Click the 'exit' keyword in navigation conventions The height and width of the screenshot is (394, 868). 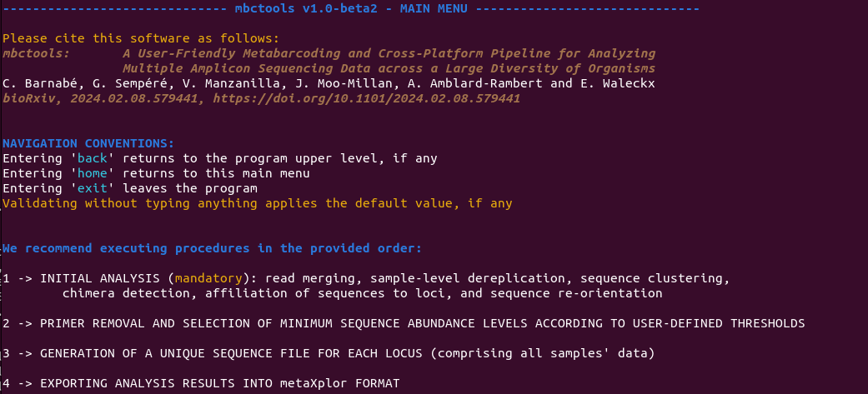93,188
